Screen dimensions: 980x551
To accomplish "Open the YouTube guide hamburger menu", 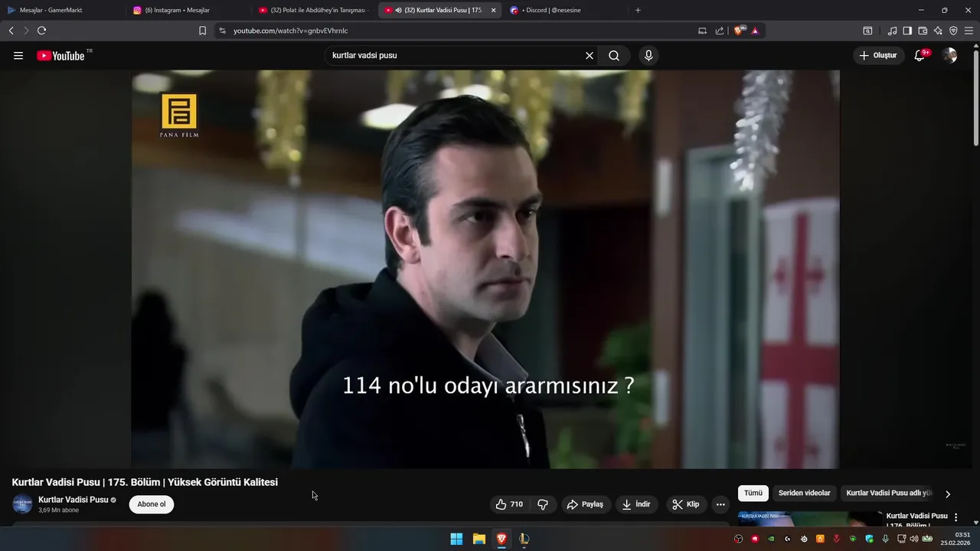I will [x=18, y=56].
